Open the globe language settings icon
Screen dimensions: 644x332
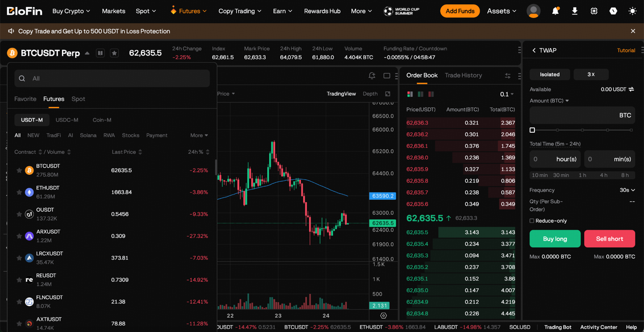tap(594, 11)
